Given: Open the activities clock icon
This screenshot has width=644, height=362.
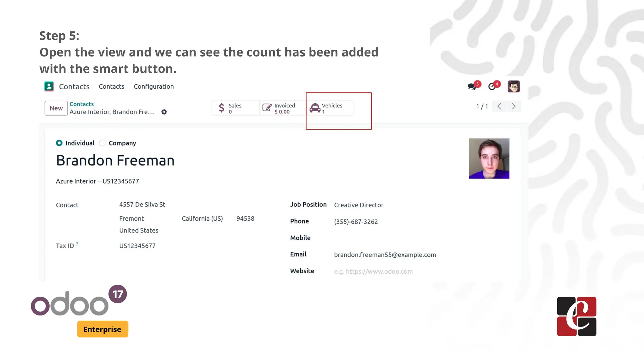Looking at the screenshot, I should (492, 86).
